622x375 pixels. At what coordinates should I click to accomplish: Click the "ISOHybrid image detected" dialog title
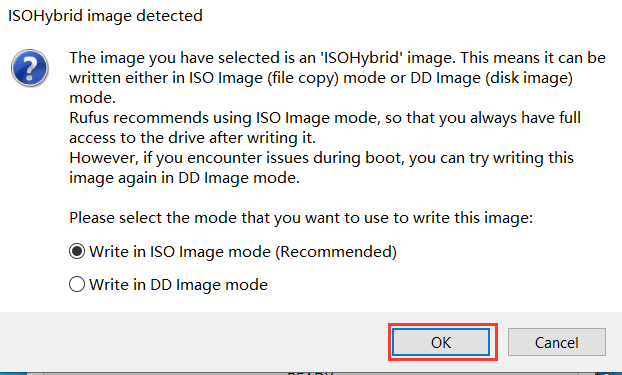(x=106, y=16)
